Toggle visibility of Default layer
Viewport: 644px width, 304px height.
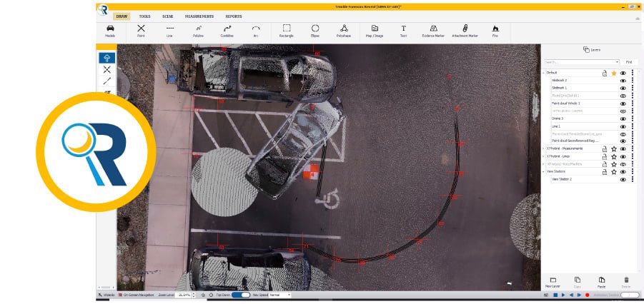[x=623, y=73]
